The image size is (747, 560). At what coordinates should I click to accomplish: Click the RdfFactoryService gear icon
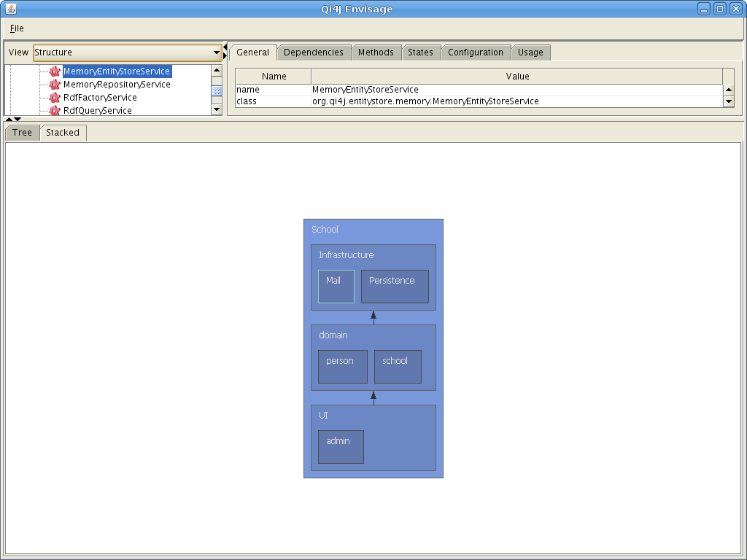(x=55, y=98)
